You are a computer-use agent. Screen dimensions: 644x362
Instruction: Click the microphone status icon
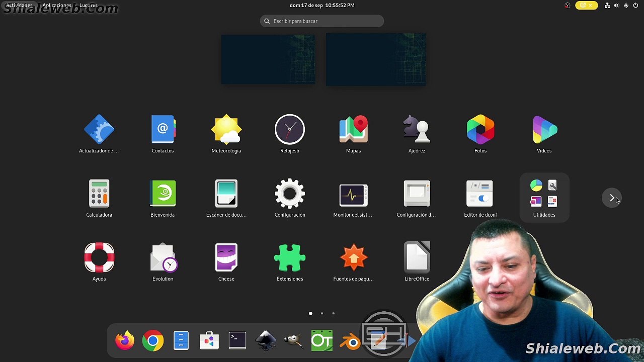[626, 6]
